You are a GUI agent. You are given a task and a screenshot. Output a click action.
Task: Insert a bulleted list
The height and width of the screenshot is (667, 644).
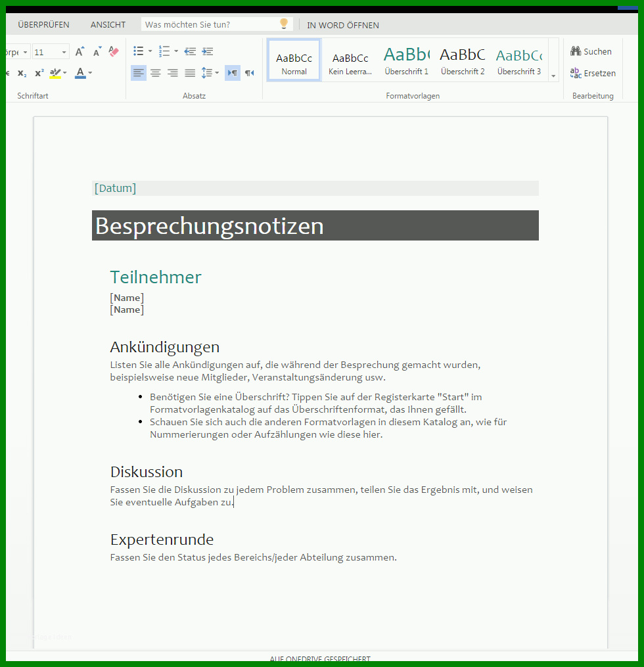coord(138,51)
